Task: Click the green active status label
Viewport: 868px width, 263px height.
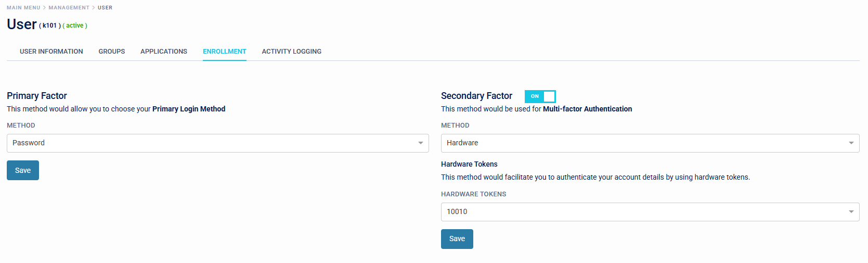Action: 75,26
